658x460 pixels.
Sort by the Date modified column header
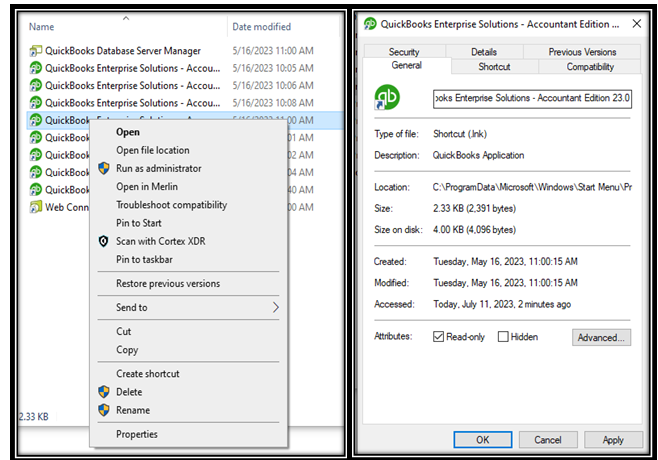[261, 27]
